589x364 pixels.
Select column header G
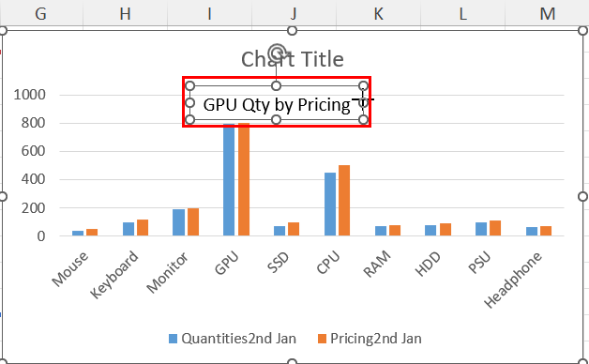(x=40, y=13)
